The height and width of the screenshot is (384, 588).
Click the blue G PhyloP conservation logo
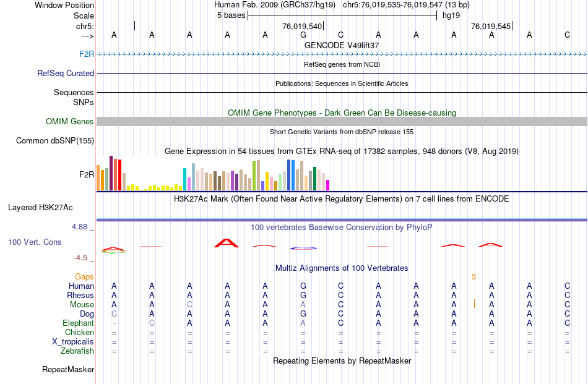304,248
